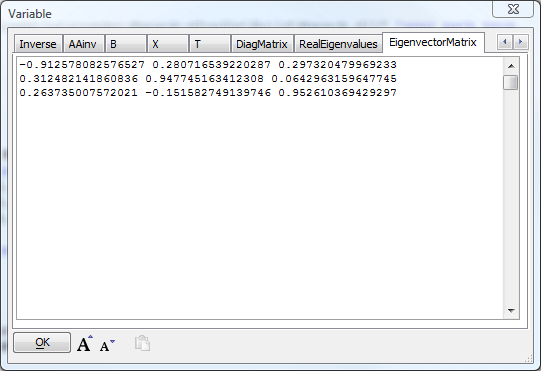The image size is (541, 371).
Task: Click the value -0.912578082576527
Action: (82, 65)
